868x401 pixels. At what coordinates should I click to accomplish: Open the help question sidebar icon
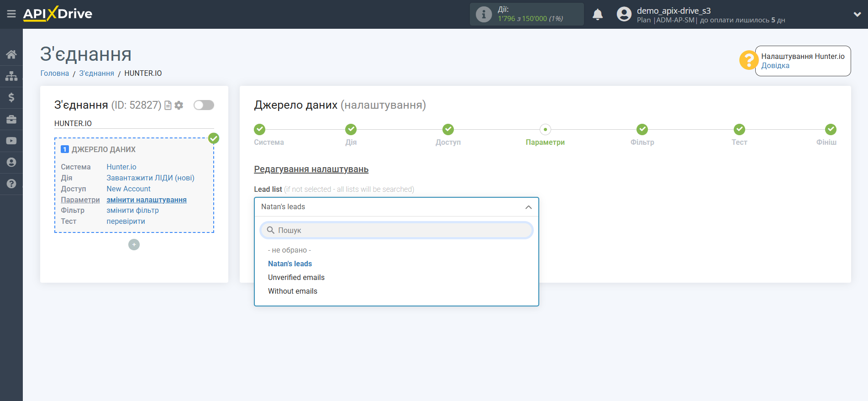coord(11,184)
